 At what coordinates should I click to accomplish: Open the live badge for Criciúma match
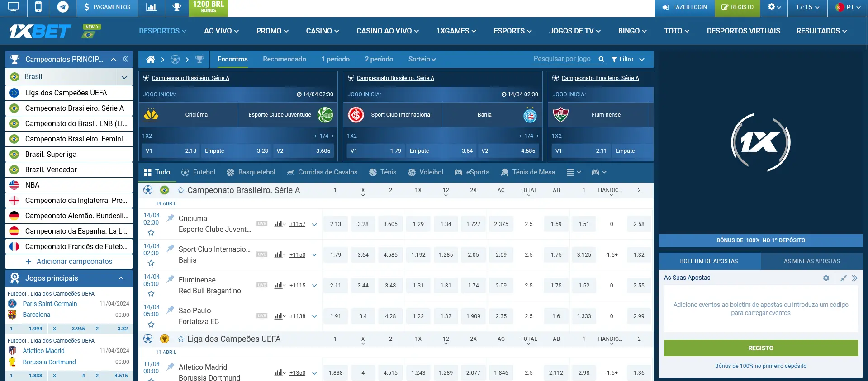[x=262, y=223]
